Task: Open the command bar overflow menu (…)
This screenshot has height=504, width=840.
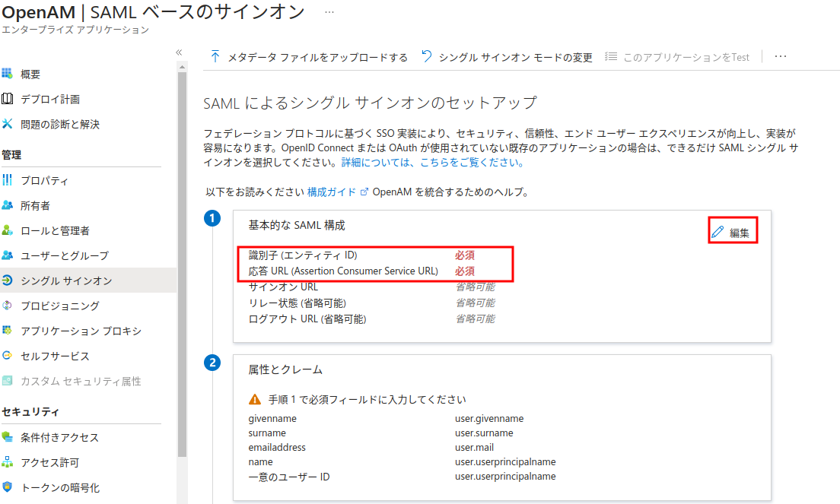Action: coord(779,56)
